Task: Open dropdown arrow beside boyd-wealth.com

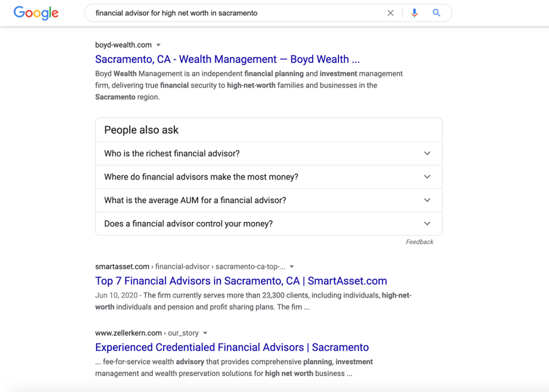Action: [158, 45]
